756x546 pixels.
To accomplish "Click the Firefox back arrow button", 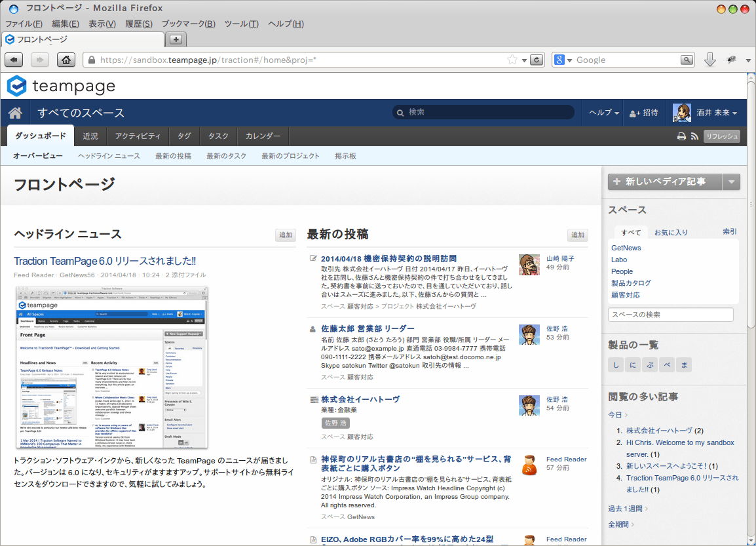I will 14,60.
